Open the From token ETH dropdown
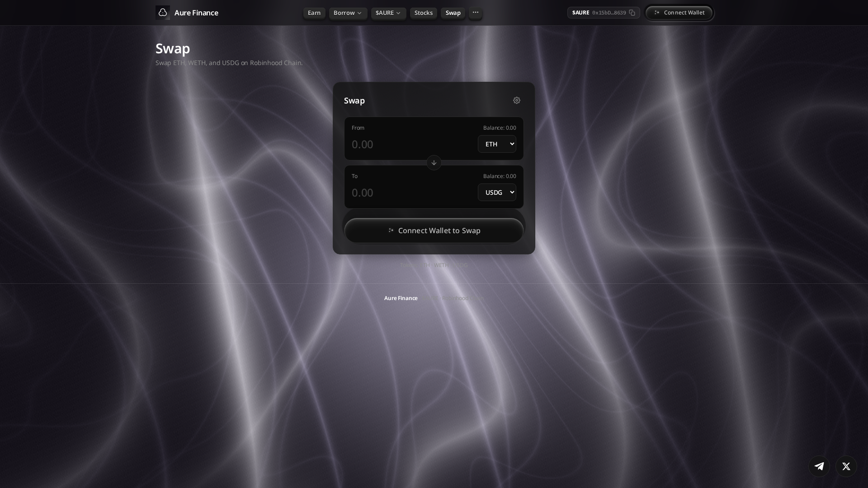The height and width of the screenshot is (488, 868). pyautogui.click(x=497, y=144)
